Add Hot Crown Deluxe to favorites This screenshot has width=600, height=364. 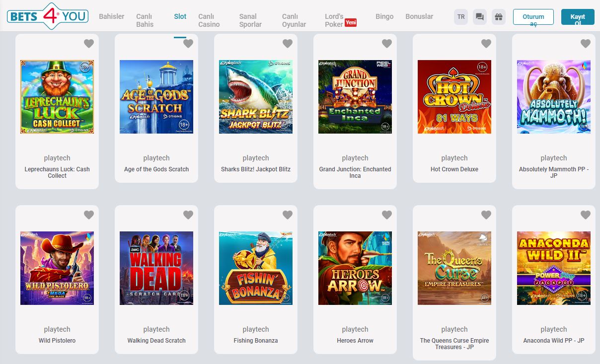coord(486,44)
